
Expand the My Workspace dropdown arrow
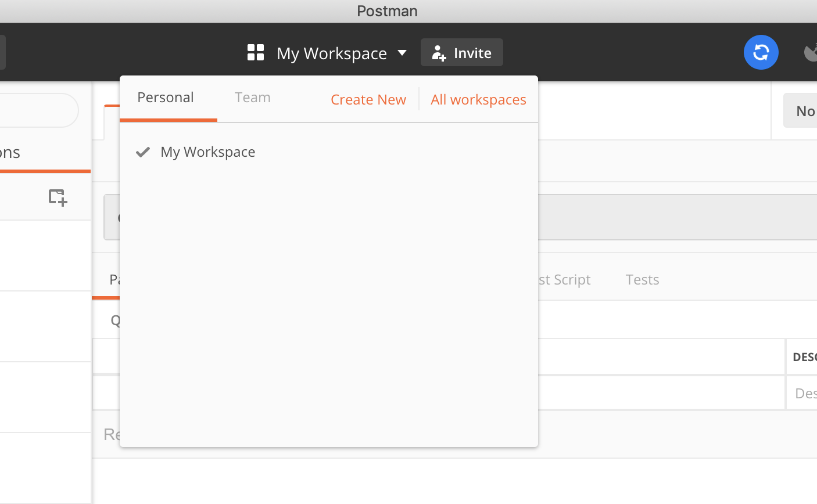[x=402, y=53]
